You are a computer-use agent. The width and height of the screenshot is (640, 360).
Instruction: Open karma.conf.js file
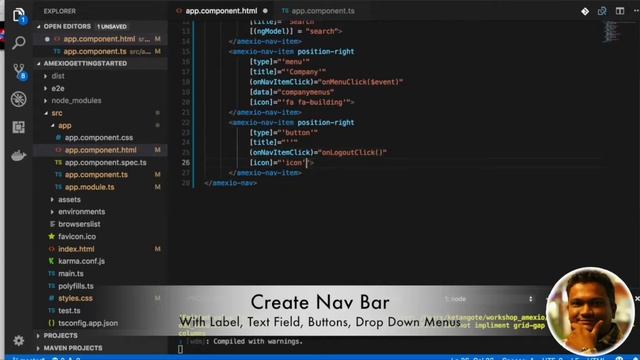(x=81, y=261)
